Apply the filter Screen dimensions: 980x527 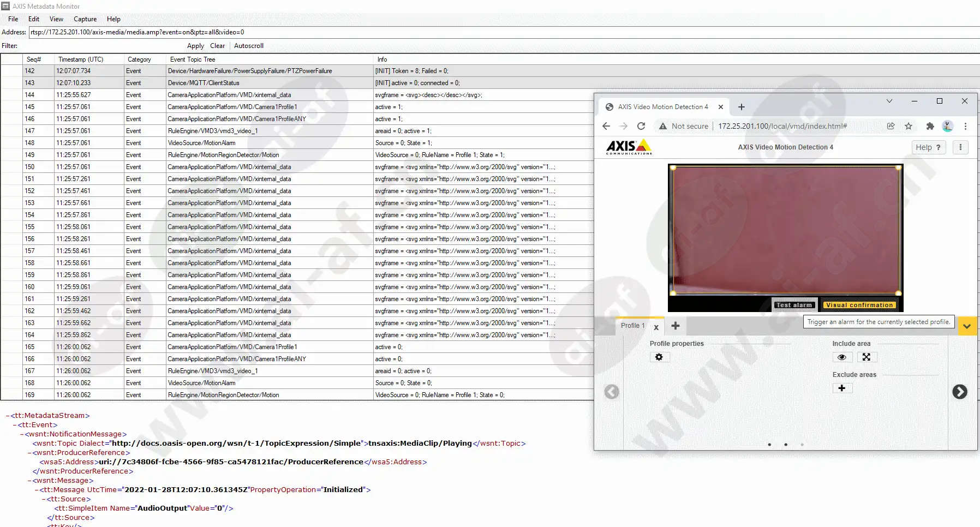tap(195, 46)
